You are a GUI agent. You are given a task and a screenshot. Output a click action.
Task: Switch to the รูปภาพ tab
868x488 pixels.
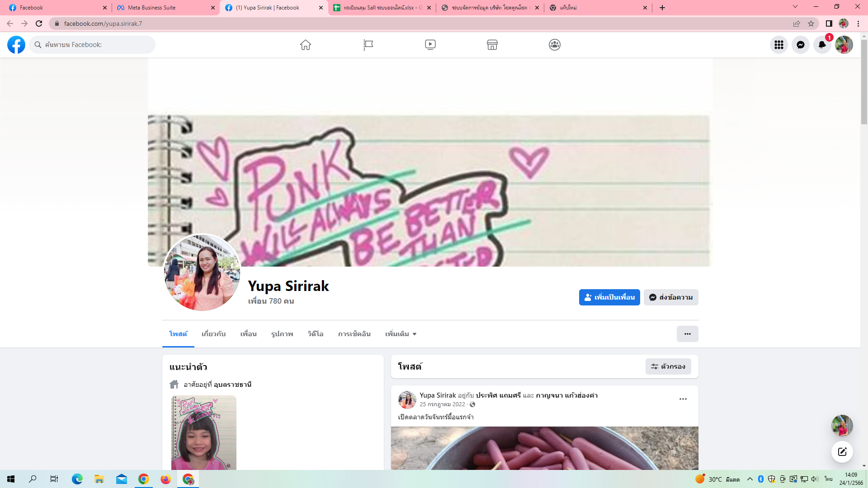282,334
